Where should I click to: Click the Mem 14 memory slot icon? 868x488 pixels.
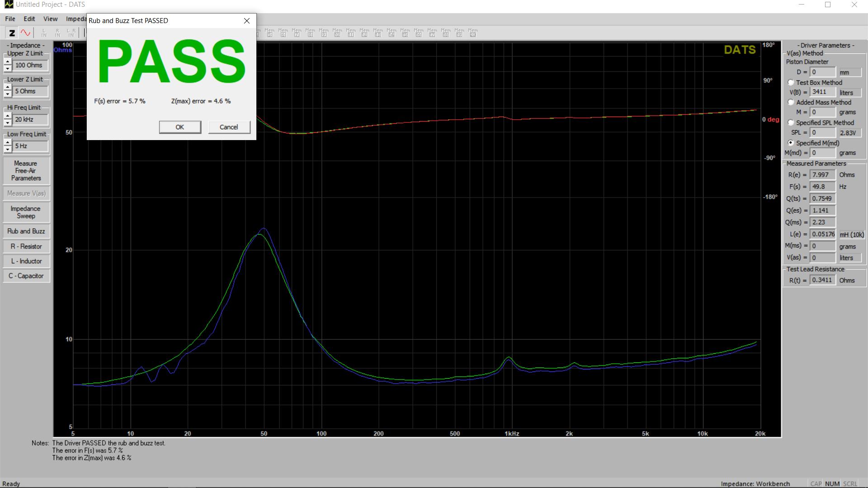pos(392,33)
